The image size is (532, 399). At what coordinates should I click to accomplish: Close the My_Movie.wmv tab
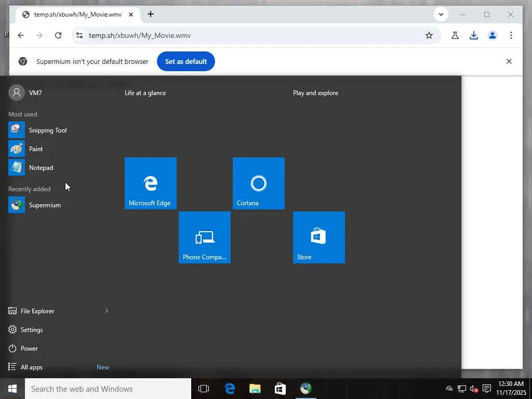click(x=131, y=15)
